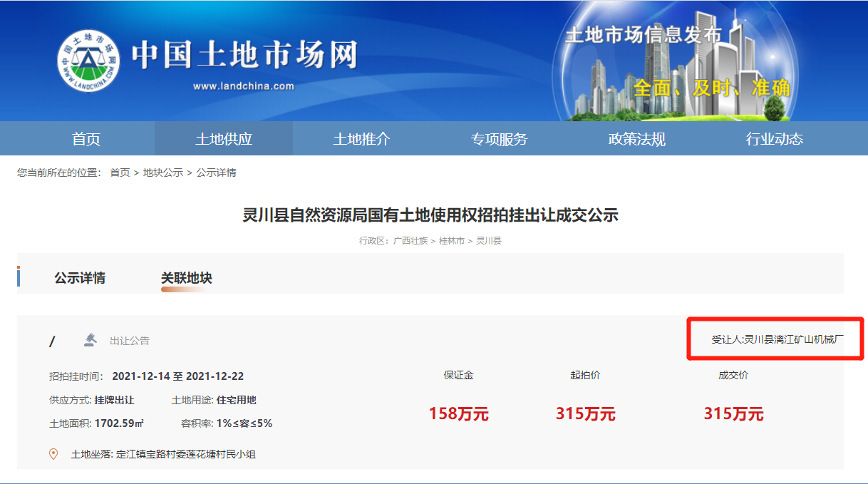Click 广西壮族 in the 行政区 path
Screen dimensions: 868x484
[410, 241]
